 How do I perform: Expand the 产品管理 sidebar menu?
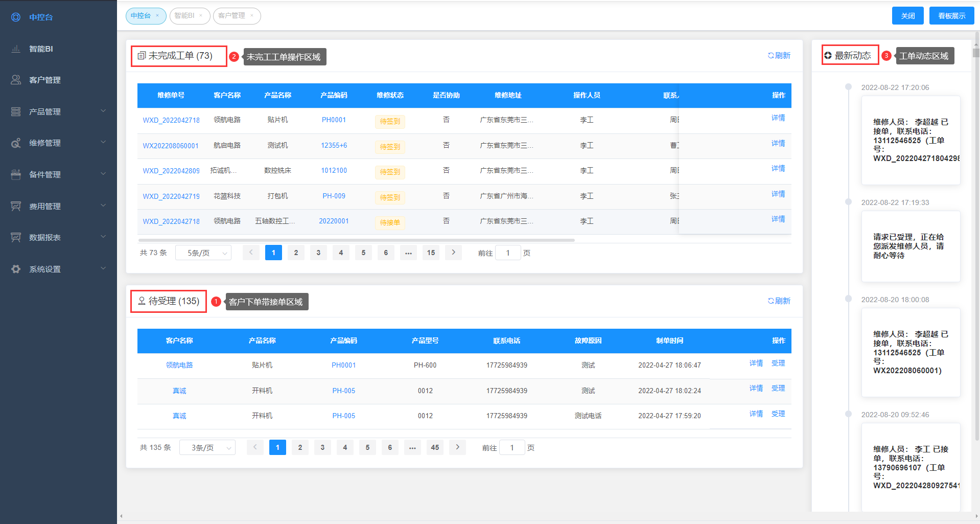click(103, 111)
